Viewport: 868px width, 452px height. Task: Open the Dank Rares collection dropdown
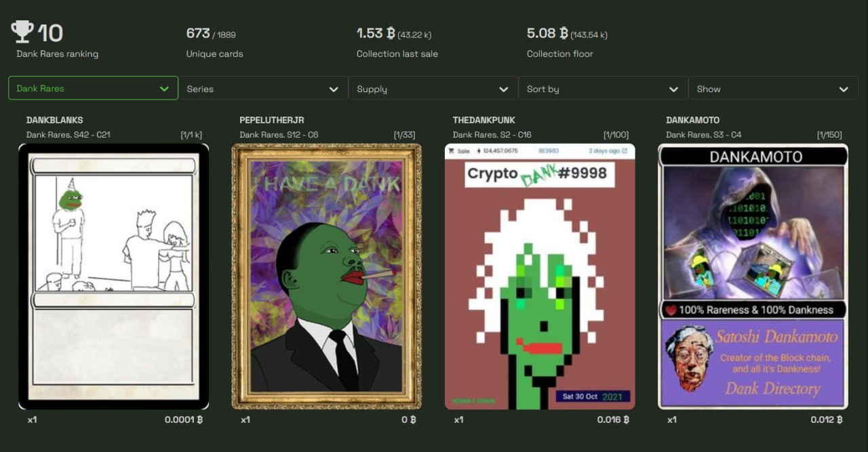[x=93, y=88]
